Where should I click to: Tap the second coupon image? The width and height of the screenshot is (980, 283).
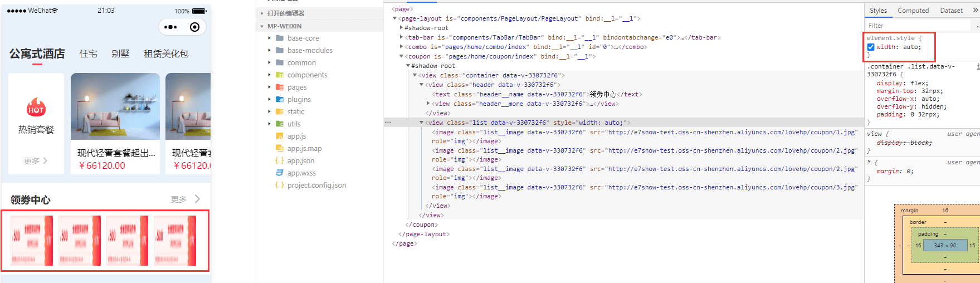(x=80, y=241)
